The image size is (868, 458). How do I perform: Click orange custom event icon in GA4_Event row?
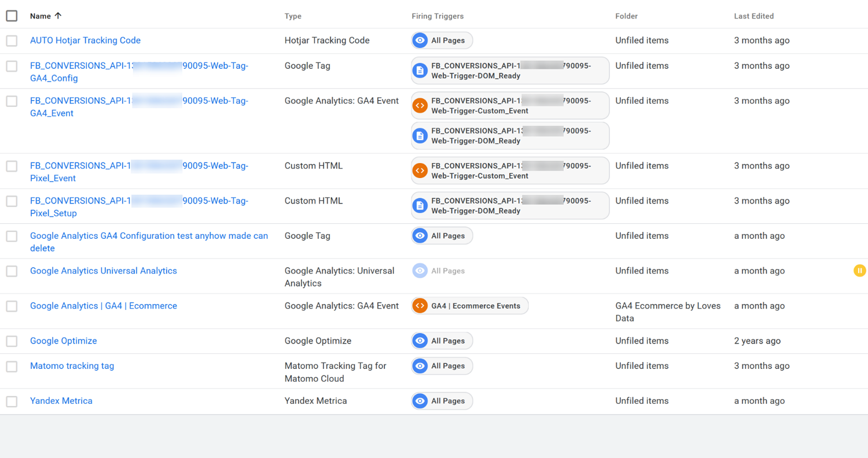point(420,105)
